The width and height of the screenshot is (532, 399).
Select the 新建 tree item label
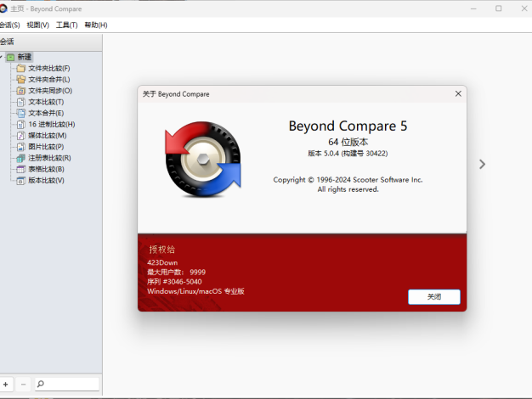(25, 57)
